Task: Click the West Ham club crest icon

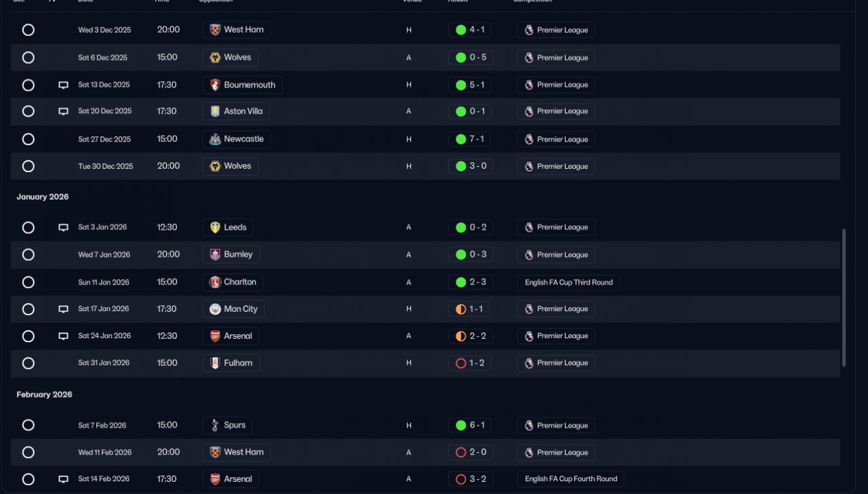Action: pos(215,30)
